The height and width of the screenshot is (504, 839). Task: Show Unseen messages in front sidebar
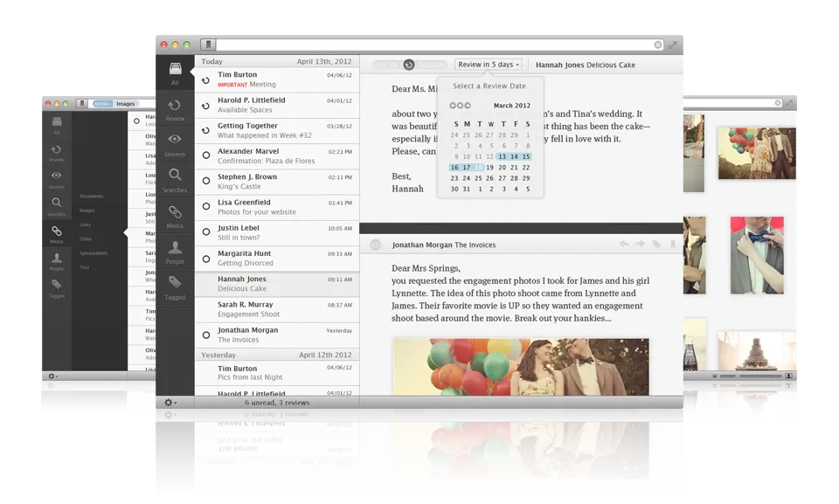pos(175,145)
